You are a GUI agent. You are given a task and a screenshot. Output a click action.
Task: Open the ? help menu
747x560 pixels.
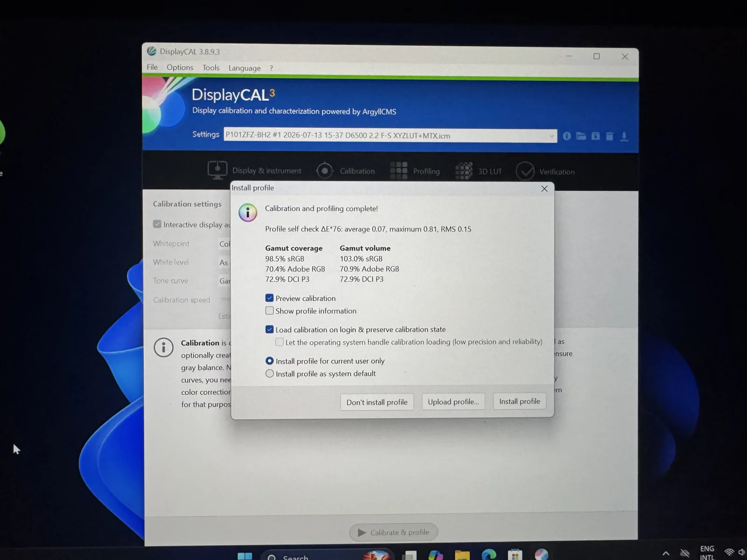(271, 68)
